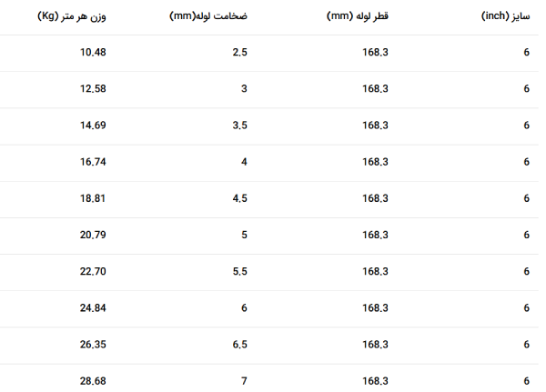
Task: Click the وزن هر متر (Kg) header
Action: 72,16
